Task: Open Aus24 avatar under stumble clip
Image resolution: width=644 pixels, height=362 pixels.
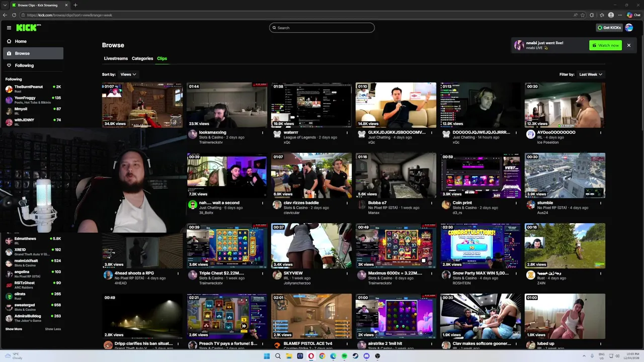Action: pos(531,205)
